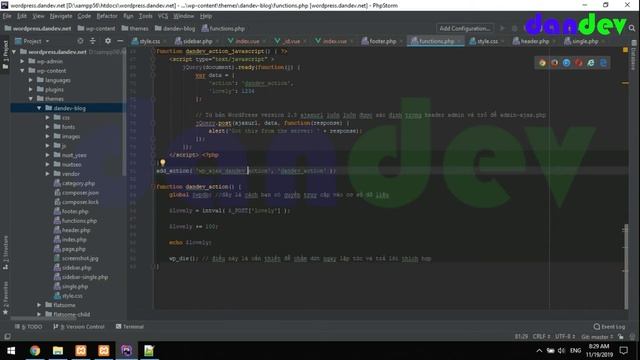Show hidden system tray icons

tap(539, 351)
